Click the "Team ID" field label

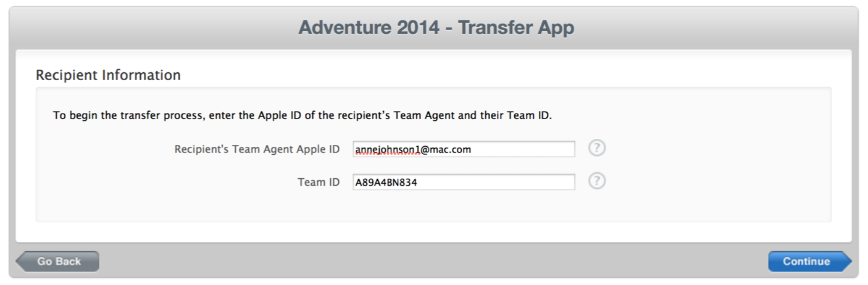coord(318,182)
